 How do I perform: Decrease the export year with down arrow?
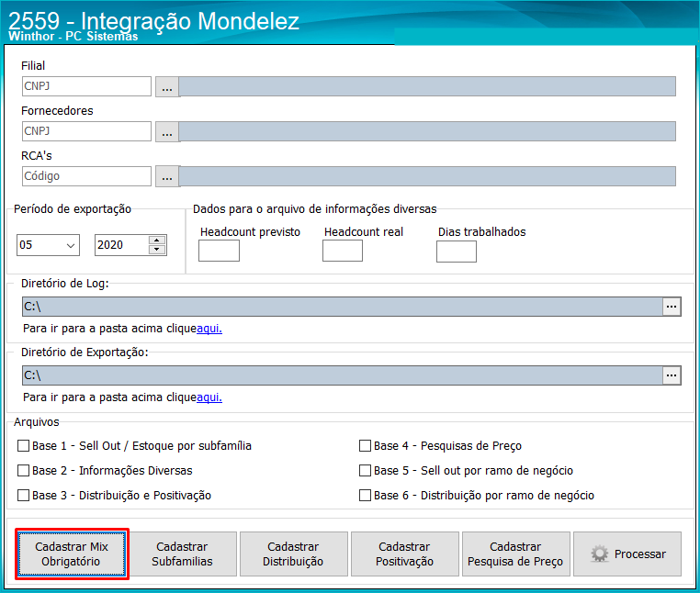157,250
